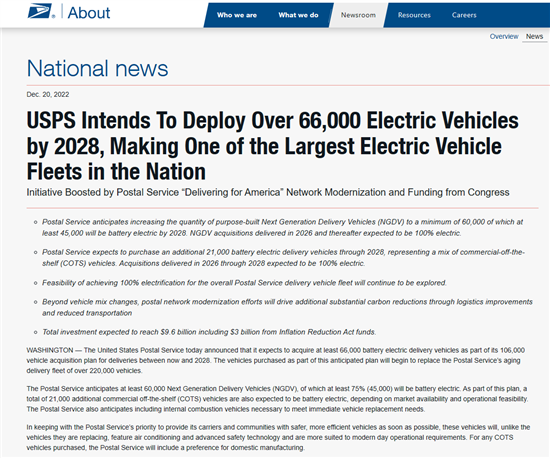This screenshot has height=458, width=550.
Task: Select the News sub-navigation link
Action: point(534,36)
